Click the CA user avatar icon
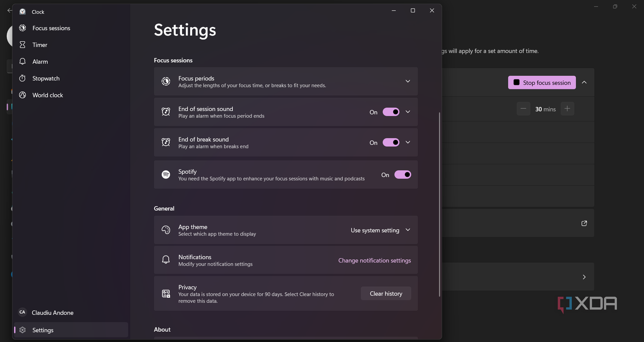 (22, 312)
